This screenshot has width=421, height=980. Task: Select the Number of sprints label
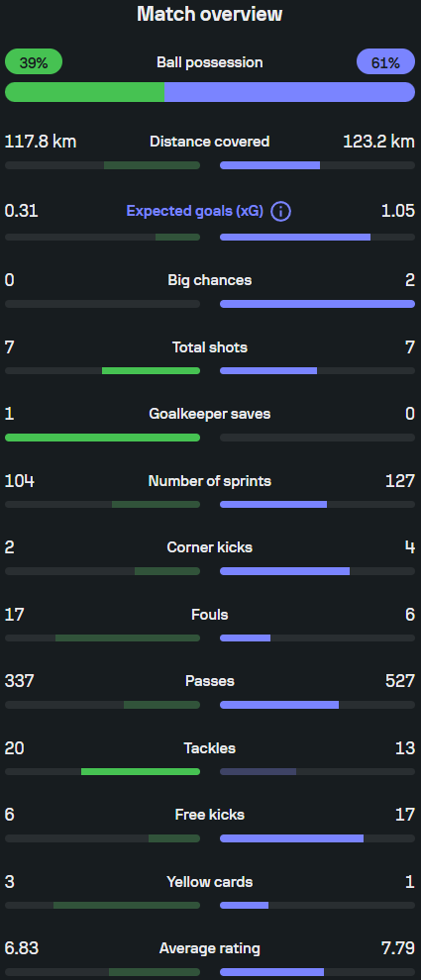click(x=210, y=481)
